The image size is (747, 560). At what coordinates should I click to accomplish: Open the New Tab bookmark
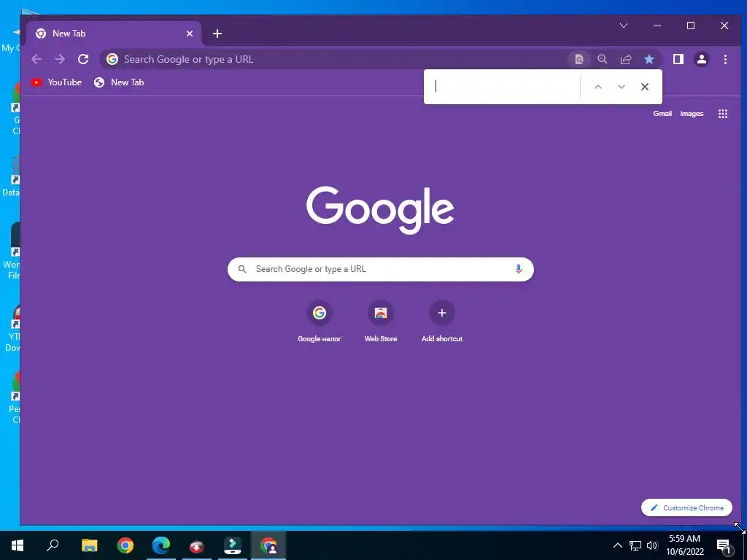(119, 82)
